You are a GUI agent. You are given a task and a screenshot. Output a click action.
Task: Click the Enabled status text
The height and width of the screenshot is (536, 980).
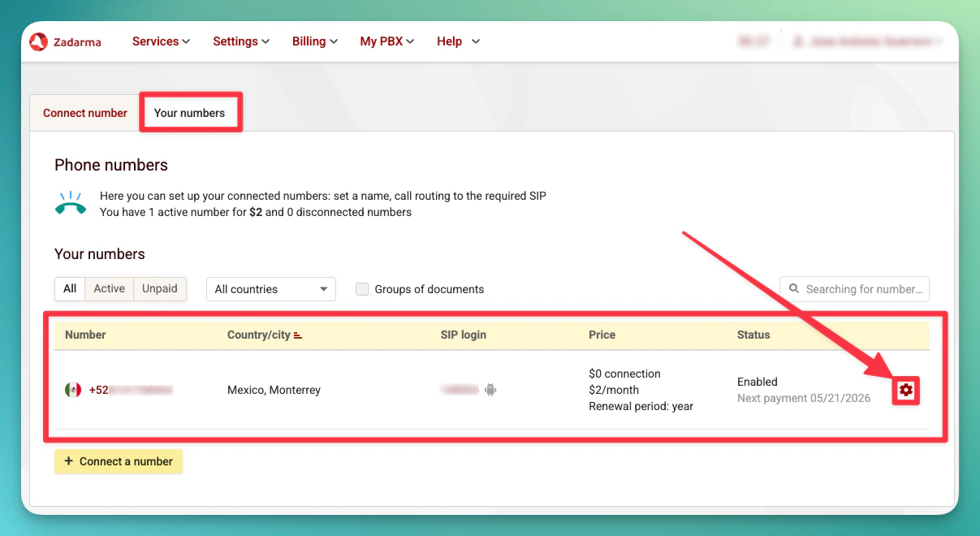click(758, 382)
